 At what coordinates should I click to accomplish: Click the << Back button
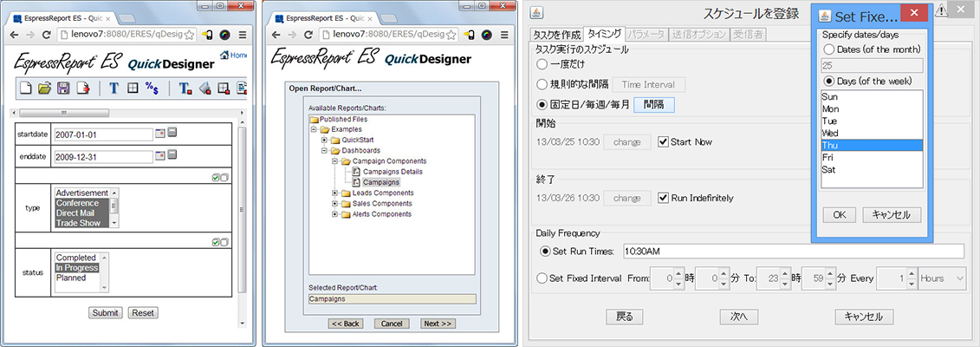346,324
